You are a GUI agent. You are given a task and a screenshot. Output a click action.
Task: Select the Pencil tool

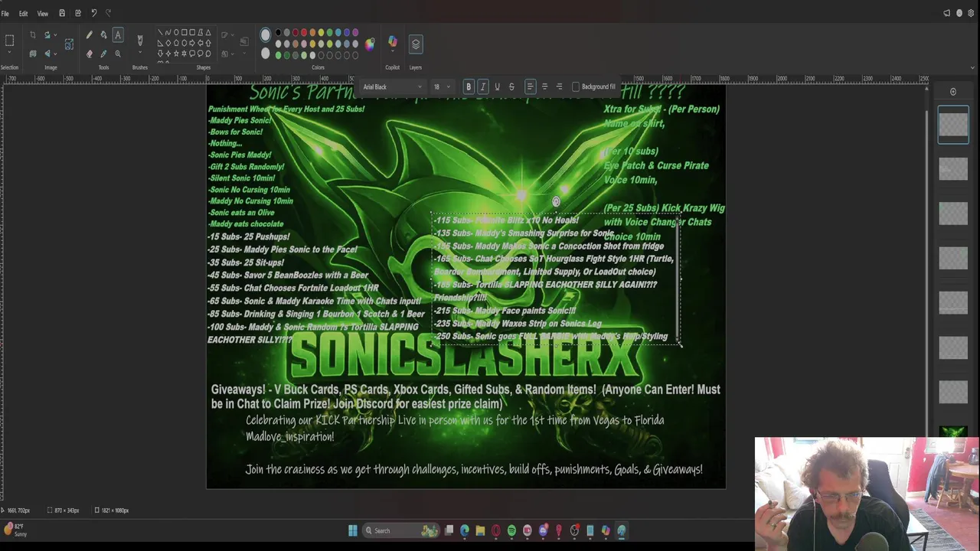point(89,35)
